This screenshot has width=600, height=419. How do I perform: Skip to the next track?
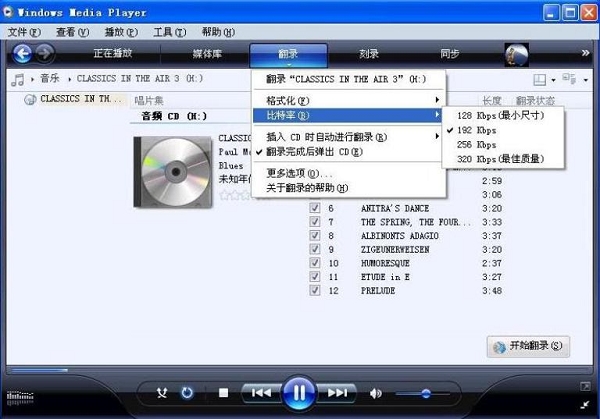click(x=338, y=393)
